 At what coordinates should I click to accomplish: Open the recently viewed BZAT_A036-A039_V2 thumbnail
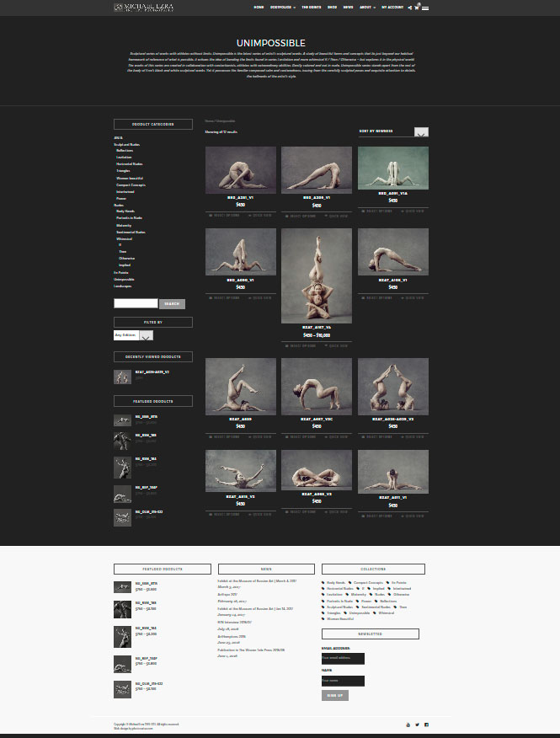[x=122, y=377]
